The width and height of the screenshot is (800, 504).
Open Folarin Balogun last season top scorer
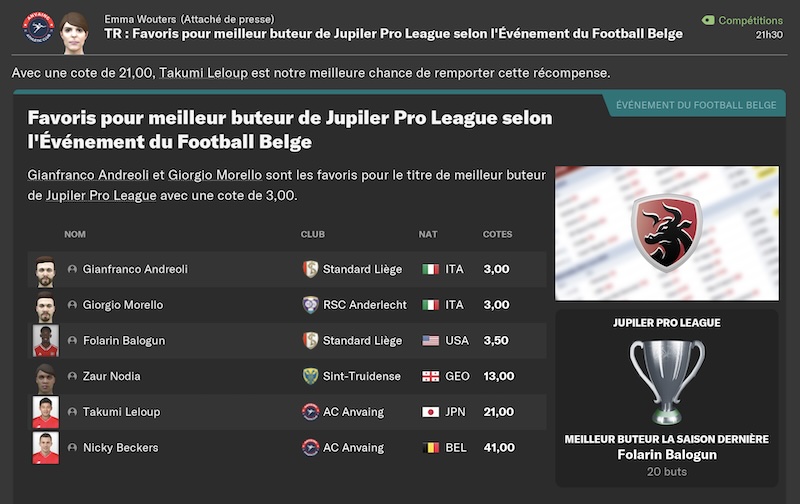click(667, 455)
